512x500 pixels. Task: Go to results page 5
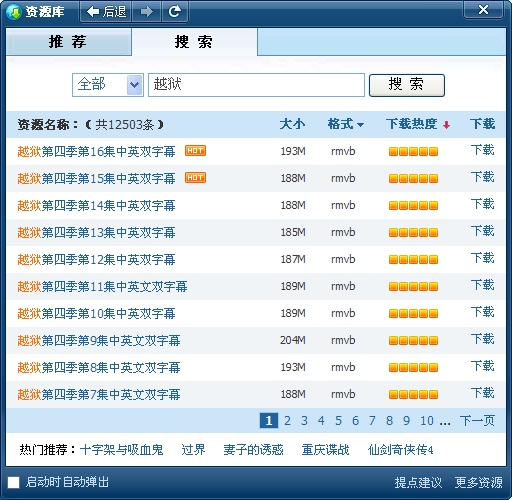(x=338, y=421)
